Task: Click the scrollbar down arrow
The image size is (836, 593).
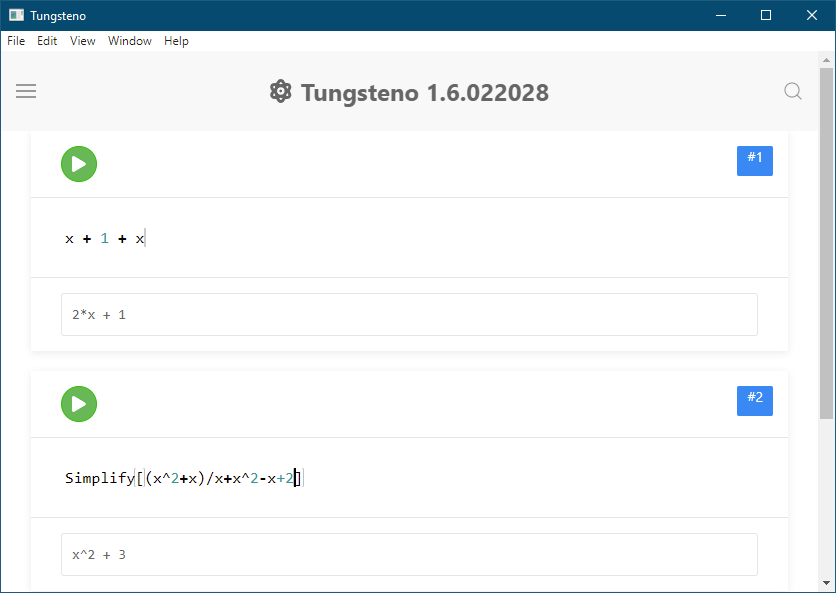Action: pos(826,583)
